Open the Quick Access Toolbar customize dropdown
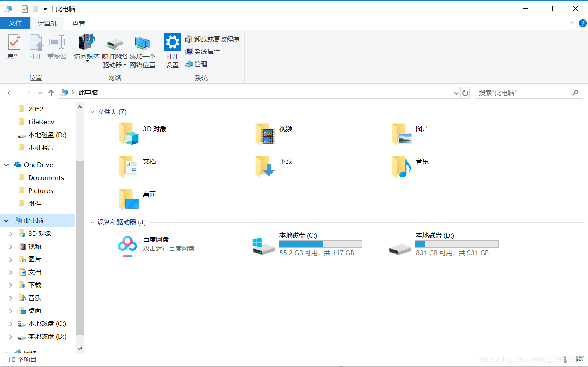This screenshot has width=588, height=367. (45, 9)
